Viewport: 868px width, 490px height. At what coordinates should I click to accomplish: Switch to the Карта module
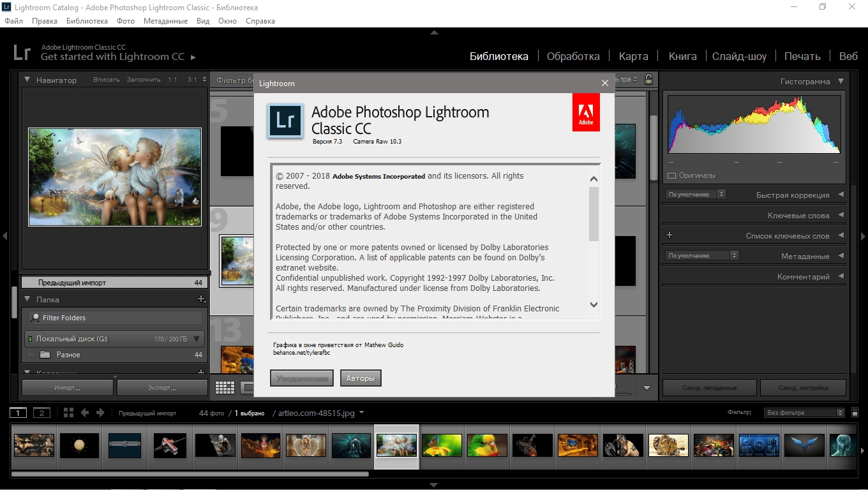[634, 56]
